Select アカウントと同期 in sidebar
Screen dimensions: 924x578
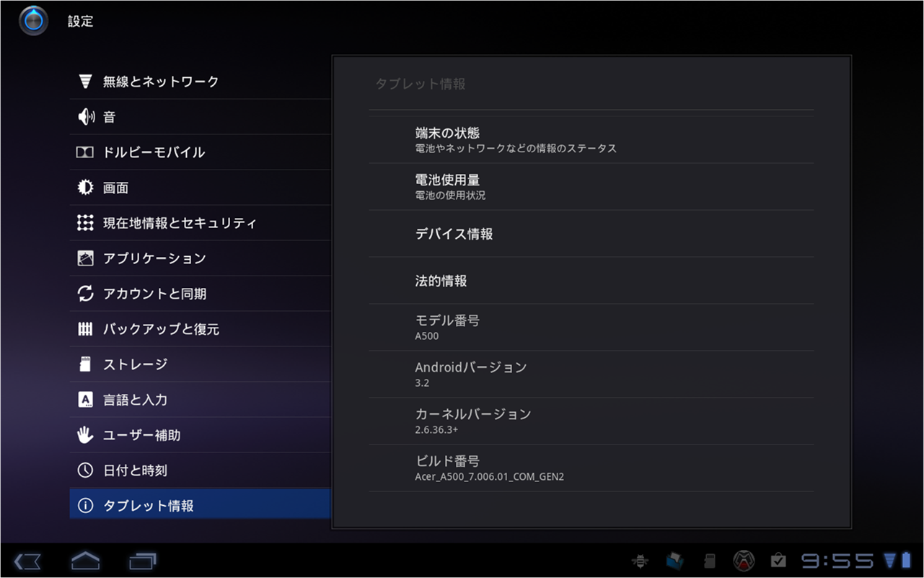point(200,294)
